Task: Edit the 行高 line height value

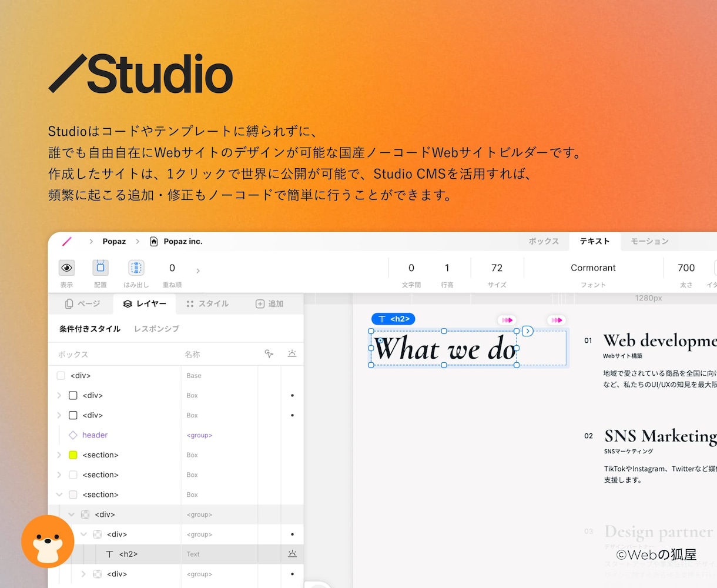Action: click(447, 268)
